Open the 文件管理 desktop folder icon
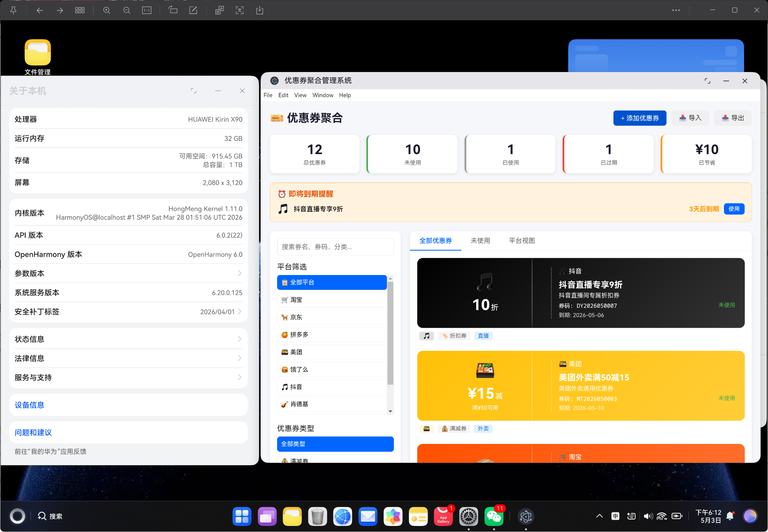This screenshot has width=768, height=532. [38, 57]
